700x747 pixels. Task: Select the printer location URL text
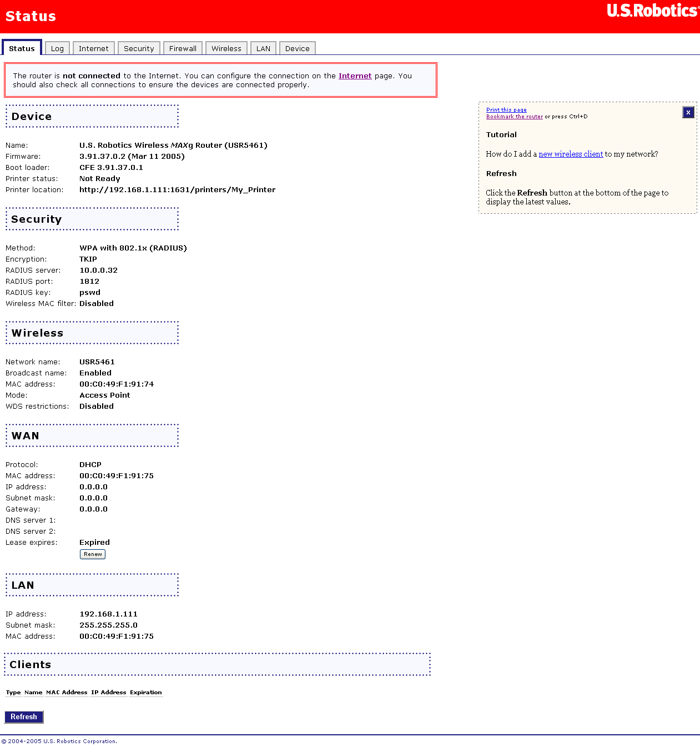[177, 189]
